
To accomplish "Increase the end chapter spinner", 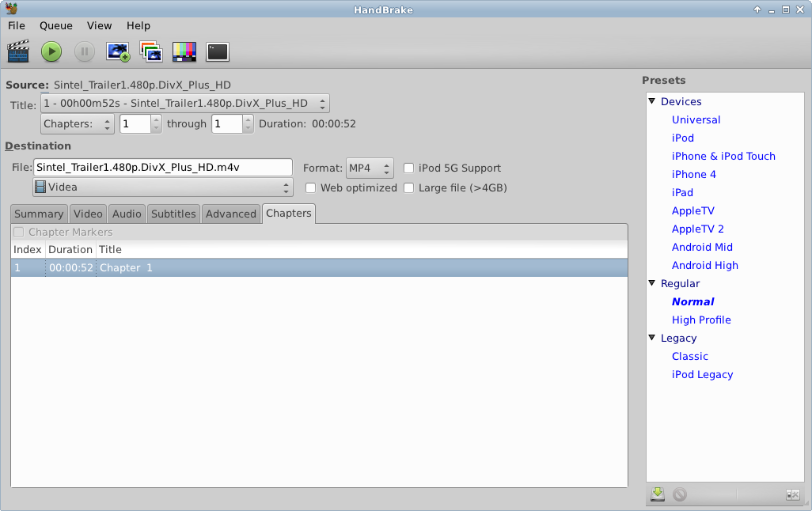I will tap(248, 119).
